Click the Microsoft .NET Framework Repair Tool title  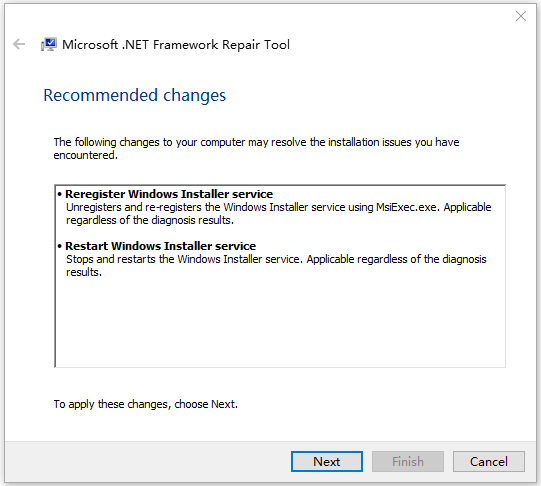click(176, 45)
